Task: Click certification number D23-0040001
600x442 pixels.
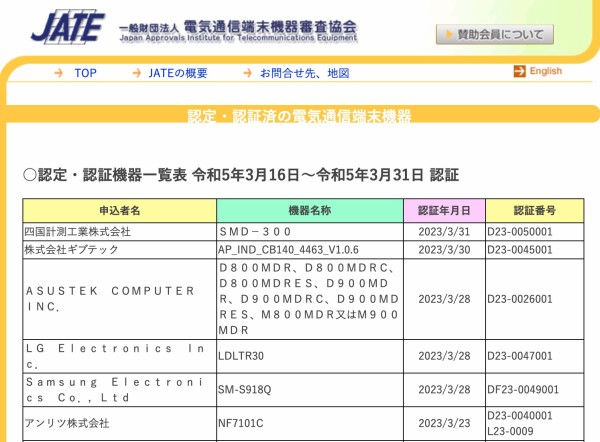Action: [x=520, y=416]
